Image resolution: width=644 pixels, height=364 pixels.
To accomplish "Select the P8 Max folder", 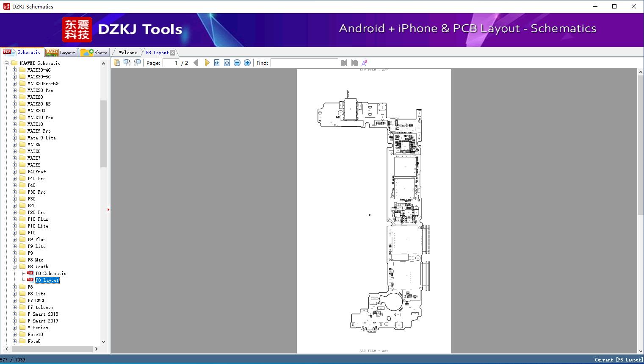I will (36, 260).
